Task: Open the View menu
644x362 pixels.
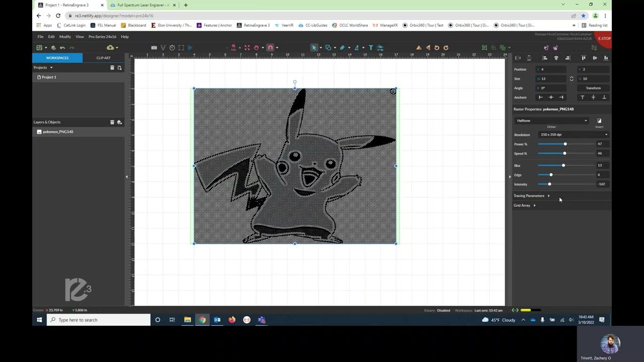Action: click(79, 37)
